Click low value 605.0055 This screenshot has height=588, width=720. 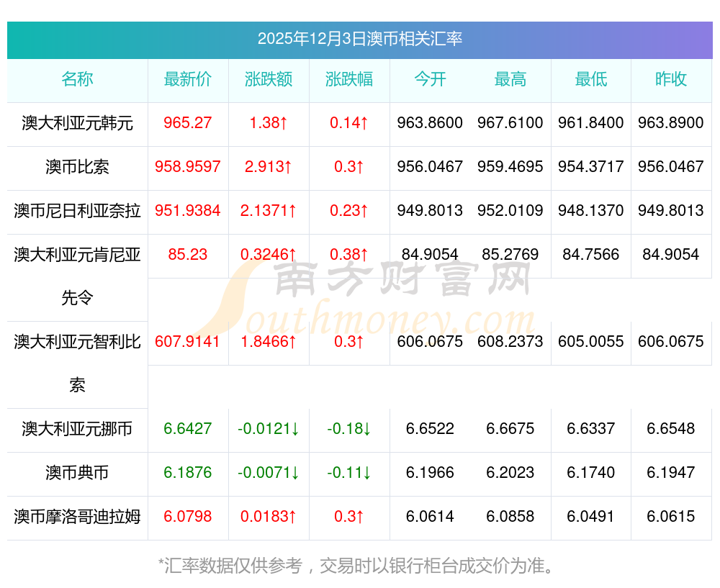tap(591, 342)
